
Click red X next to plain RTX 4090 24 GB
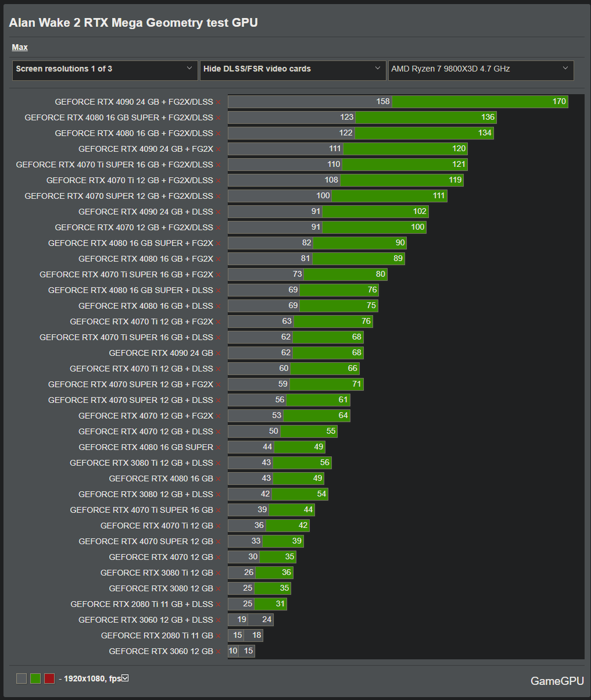pyautogui.click(x=219, y=353)
